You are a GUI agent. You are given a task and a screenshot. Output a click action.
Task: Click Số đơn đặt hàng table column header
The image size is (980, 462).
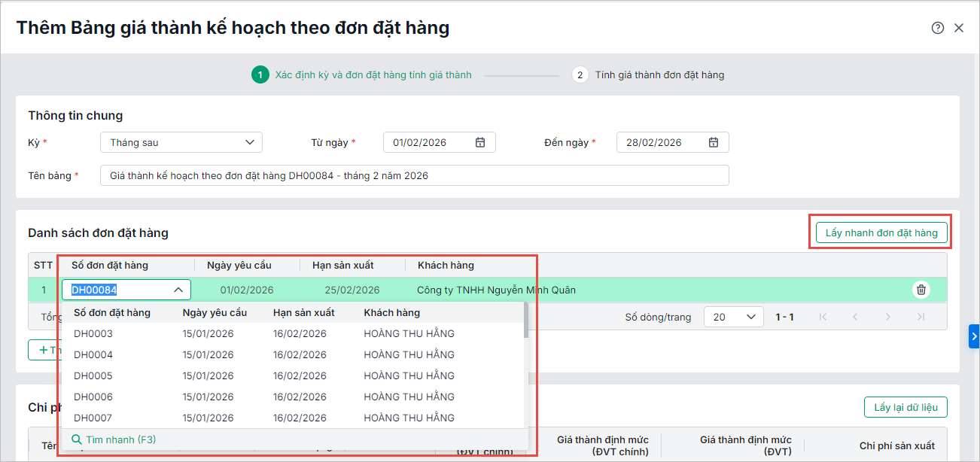(x=110, y=265)
